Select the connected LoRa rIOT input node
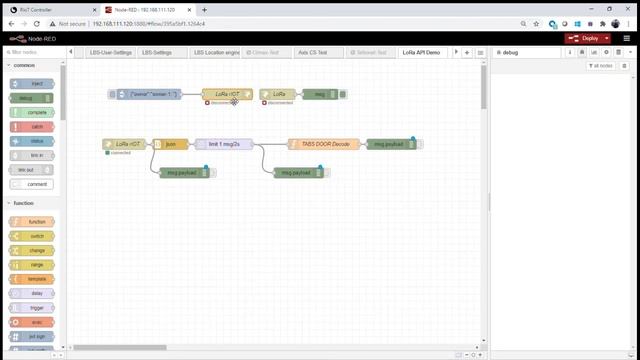The image size is (640, 360). pyautogui.click(x=124, y=144)
